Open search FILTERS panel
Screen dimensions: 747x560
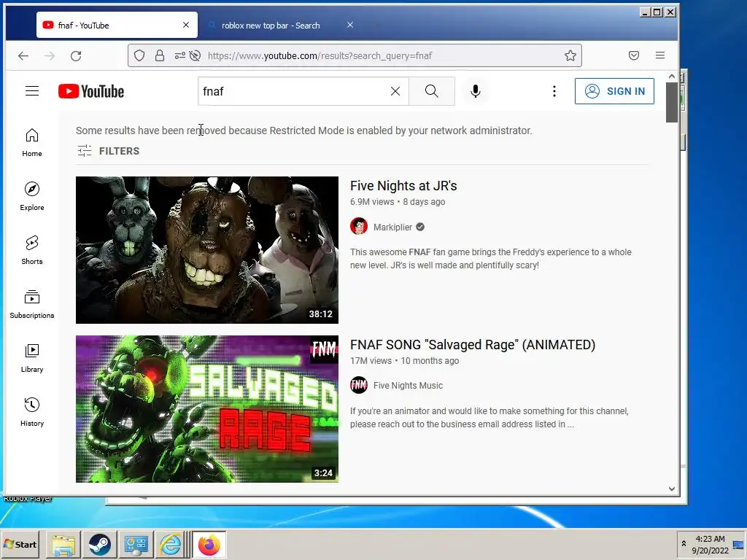(x=109, y=151)
